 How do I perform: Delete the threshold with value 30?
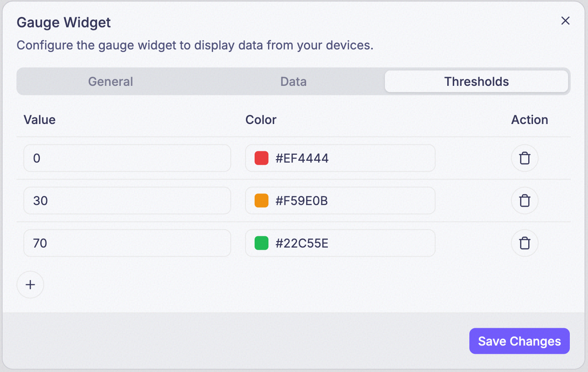click(x=525, y=201)
